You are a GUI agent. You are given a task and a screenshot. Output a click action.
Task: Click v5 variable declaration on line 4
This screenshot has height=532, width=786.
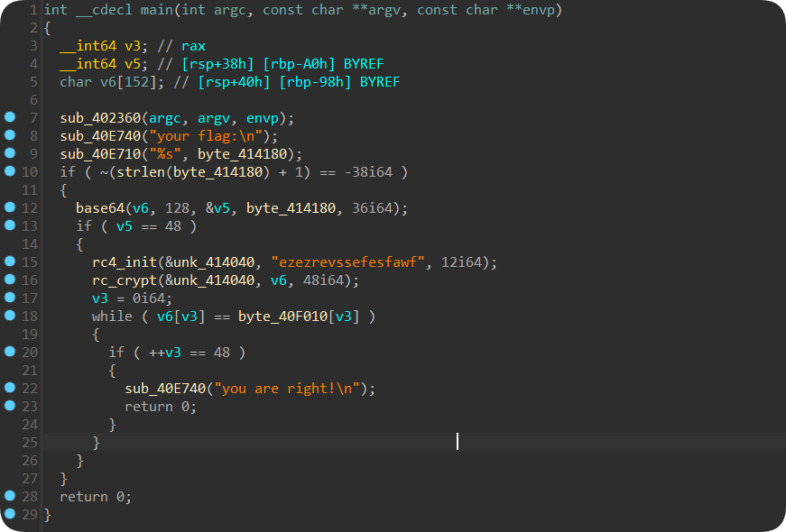[133, 64]
